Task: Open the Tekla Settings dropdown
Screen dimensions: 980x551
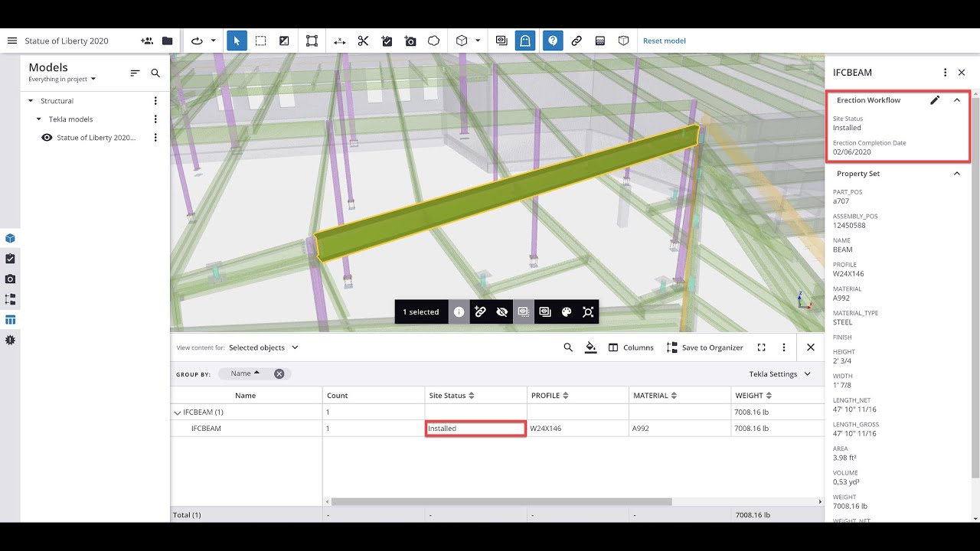Action: (780, 374)
